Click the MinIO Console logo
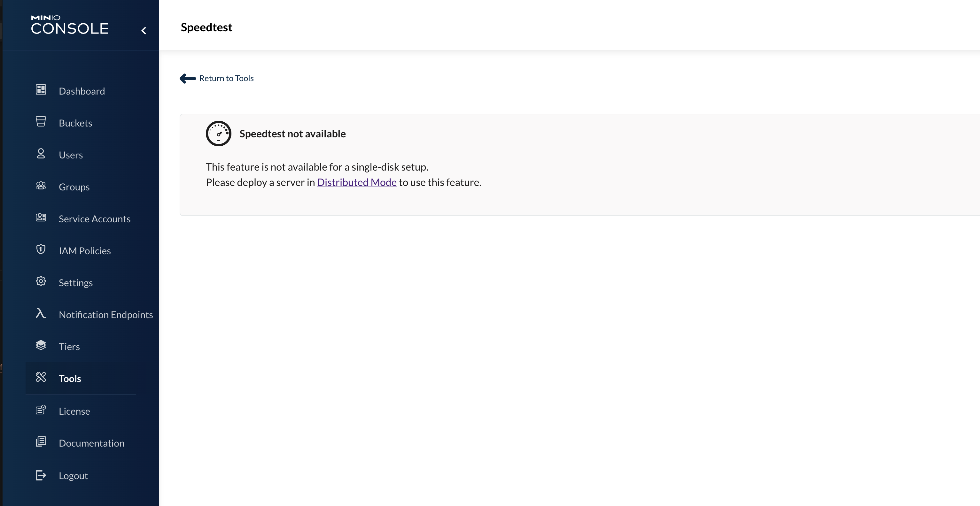The width and height of the screenshot is (980, 506). tap(70, 25)
